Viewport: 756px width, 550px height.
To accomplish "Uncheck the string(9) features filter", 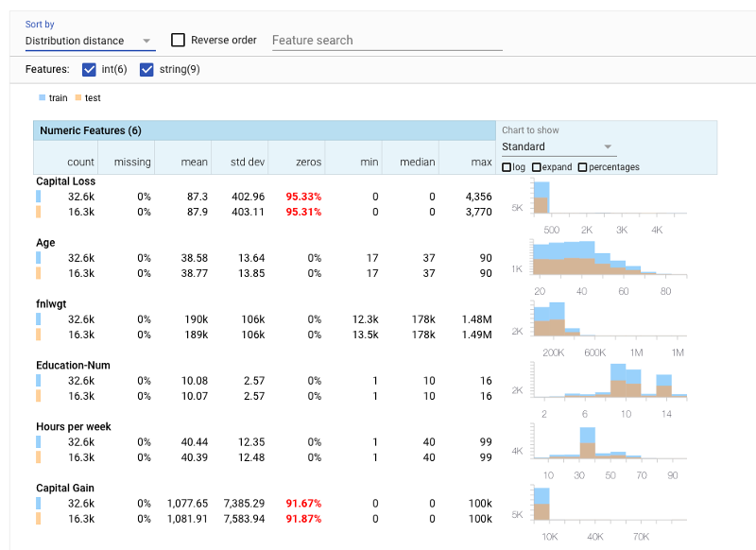I will point(149,69).
